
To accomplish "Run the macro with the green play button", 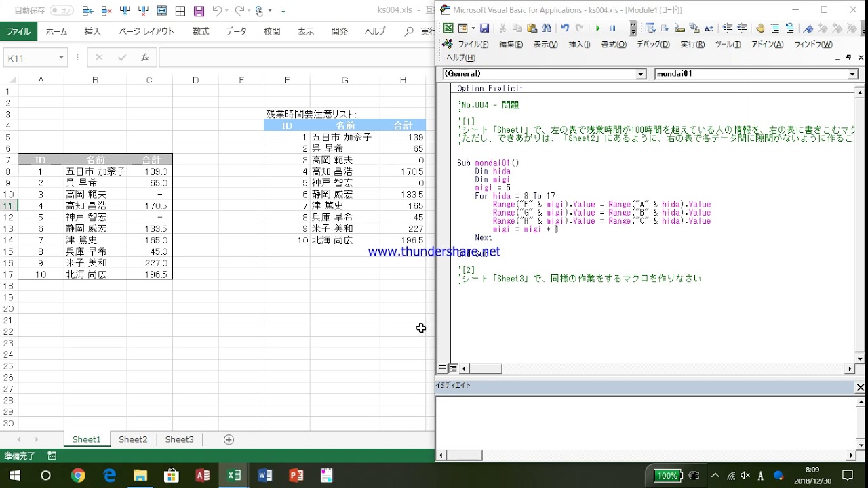I will (597, 28).
